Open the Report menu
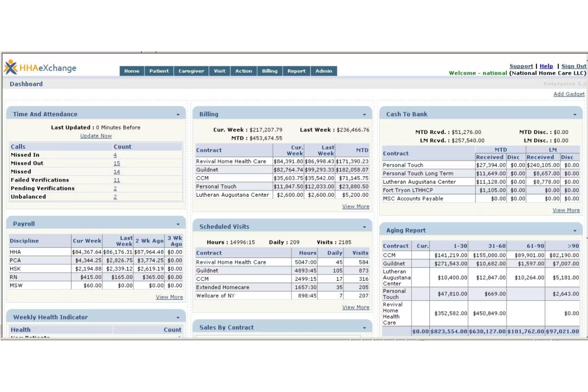The width and height of the screenshot is (588, 392). [x=296, y=71]
